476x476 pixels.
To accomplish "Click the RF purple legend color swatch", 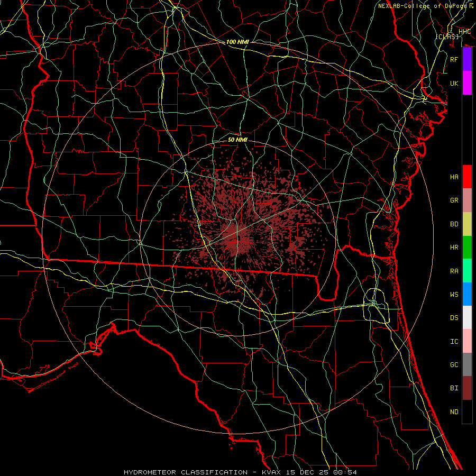I will [467, 59].
